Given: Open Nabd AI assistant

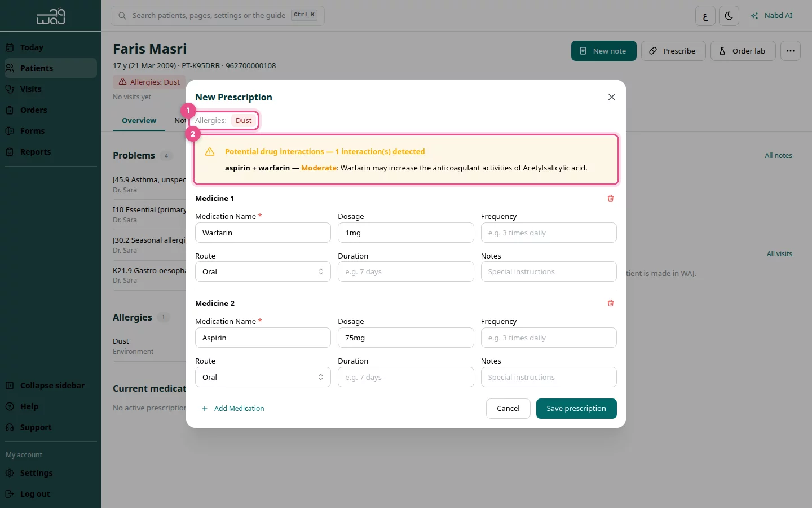Looking at the screenshot, I should click(771, 16).
